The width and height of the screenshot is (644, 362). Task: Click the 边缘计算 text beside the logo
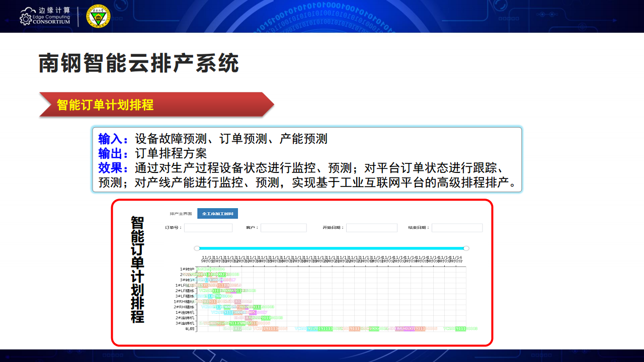click(54, 10)
